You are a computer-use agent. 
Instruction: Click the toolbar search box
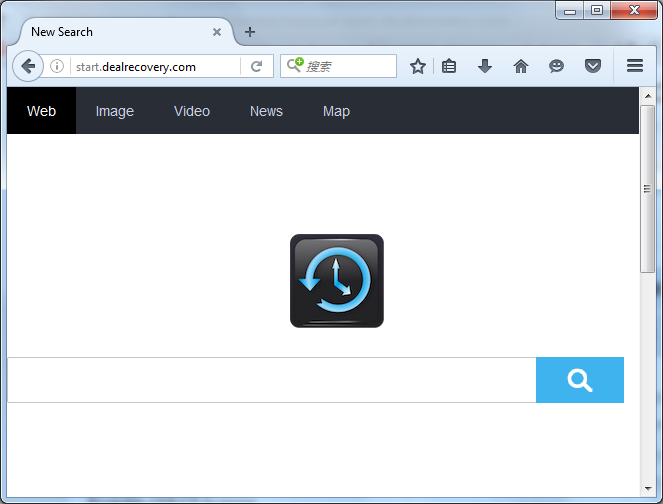click(338, 66)
